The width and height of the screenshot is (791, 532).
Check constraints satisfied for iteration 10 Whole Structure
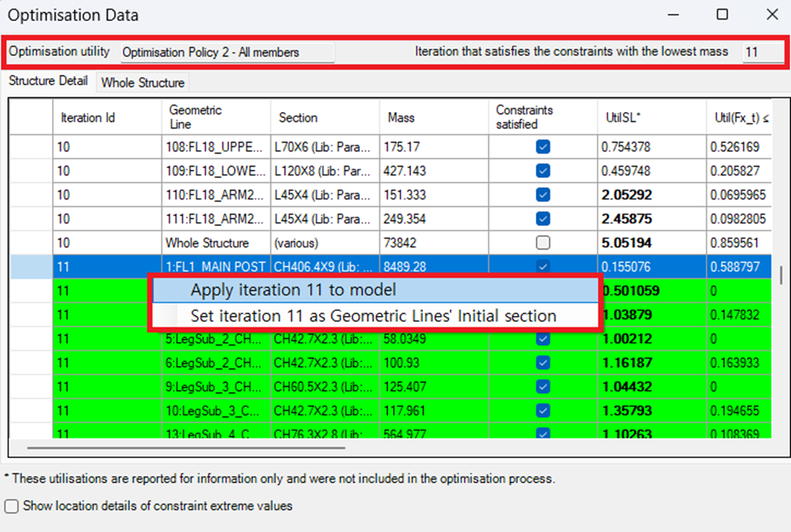pyautogui.click(x=543, y=243)
